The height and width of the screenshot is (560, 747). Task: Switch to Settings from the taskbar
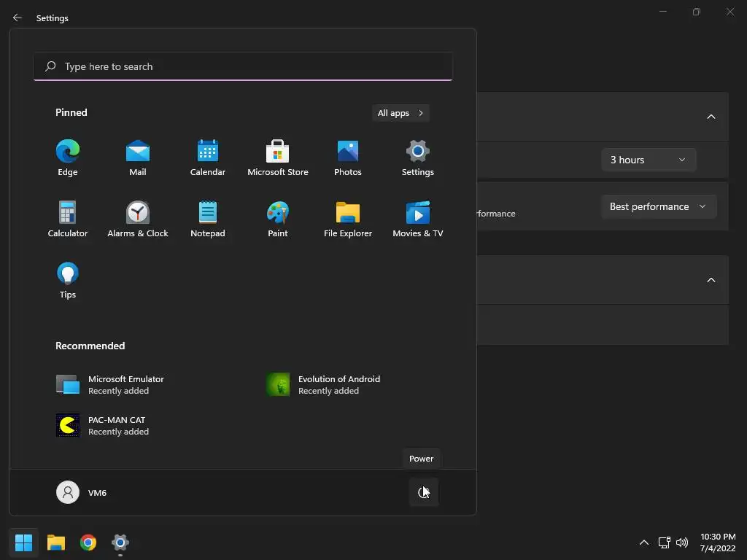(x=120, y=542)
